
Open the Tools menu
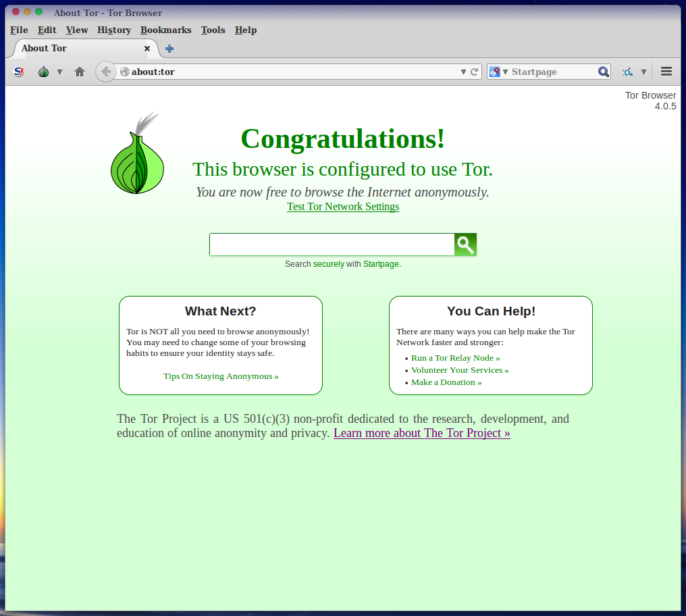pyautogui.click(x=213, y=30)
